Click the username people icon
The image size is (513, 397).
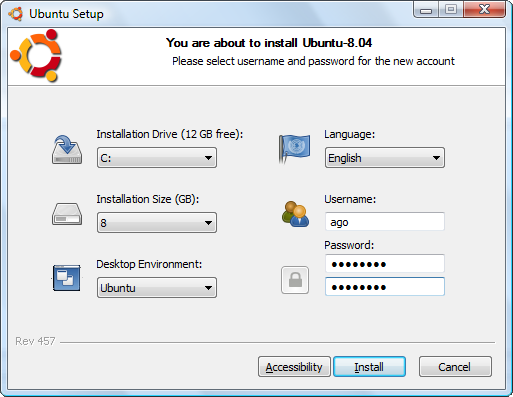click(x=295, y=214)
